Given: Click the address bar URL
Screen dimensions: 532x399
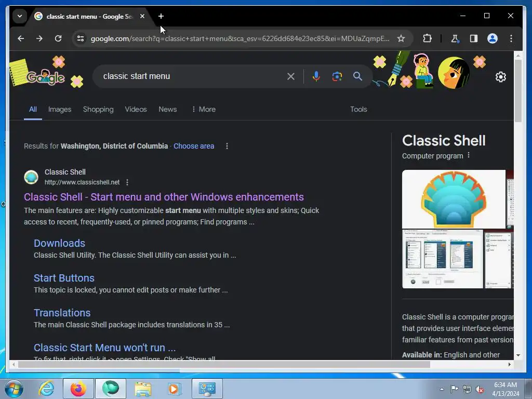Looking at the screenshot, I should click(x=240, y=38).
